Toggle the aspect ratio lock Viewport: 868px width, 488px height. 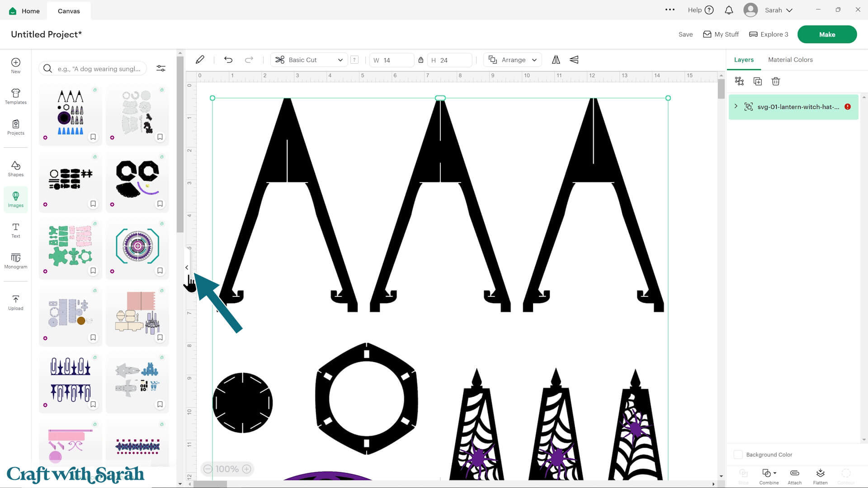tap(420, 60)
